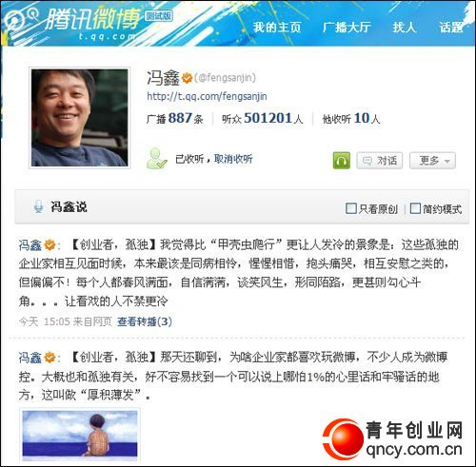Click 查看转播(3) link under first post
The height and width of the screenshot is (467, 476).
coord(145,321)
